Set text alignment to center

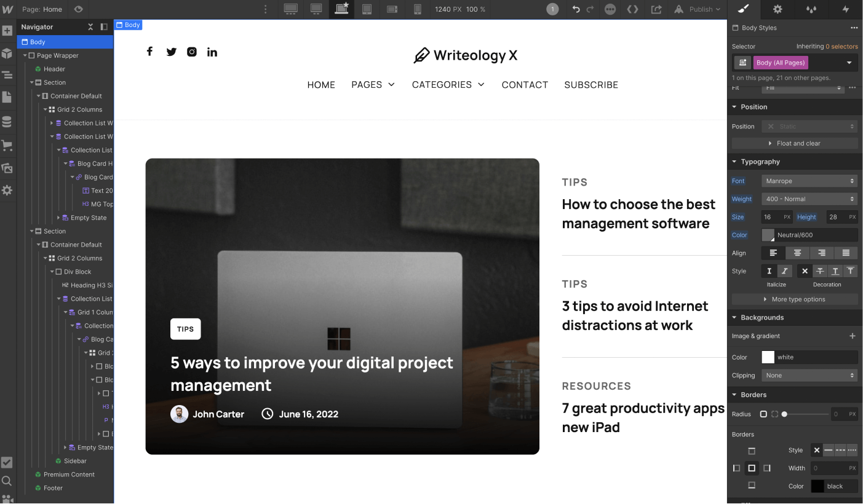coord(797,253)
